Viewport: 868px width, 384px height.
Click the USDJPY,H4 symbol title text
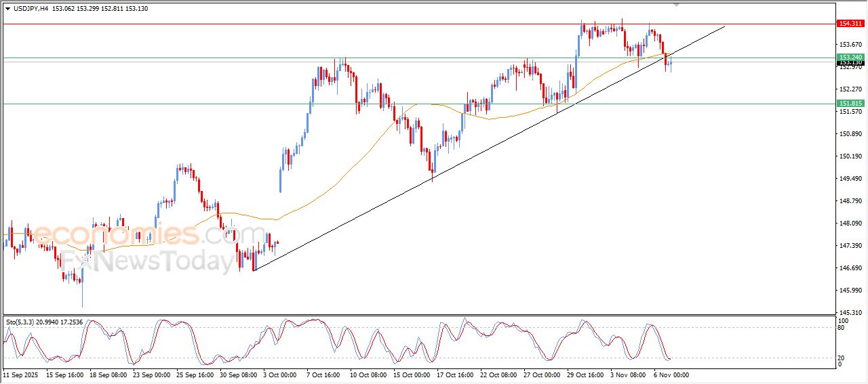[x=30, y=9]
